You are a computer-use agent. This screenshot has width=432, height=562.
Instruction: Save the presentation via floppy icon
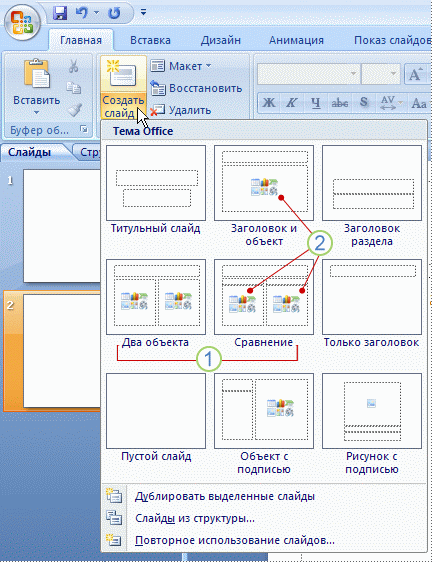(60, 13)
